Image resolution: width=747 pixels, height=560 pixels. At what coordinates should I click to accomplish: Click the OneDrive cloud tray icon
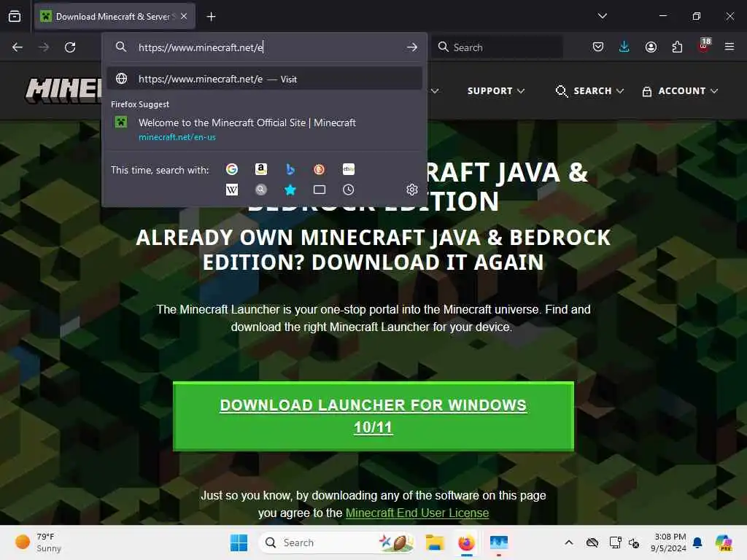pyautogui.click(x=592, y=542)
